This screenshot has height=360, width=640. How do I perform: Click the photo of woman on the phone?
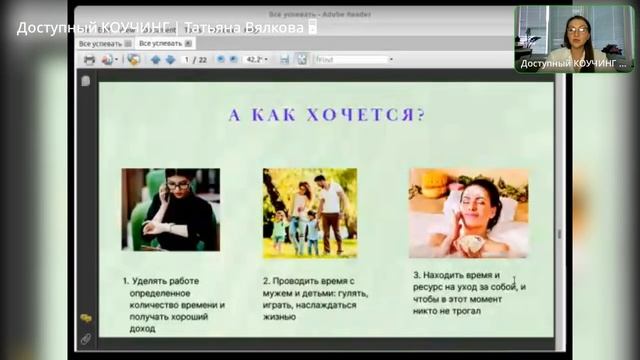(x=171, y=209)
